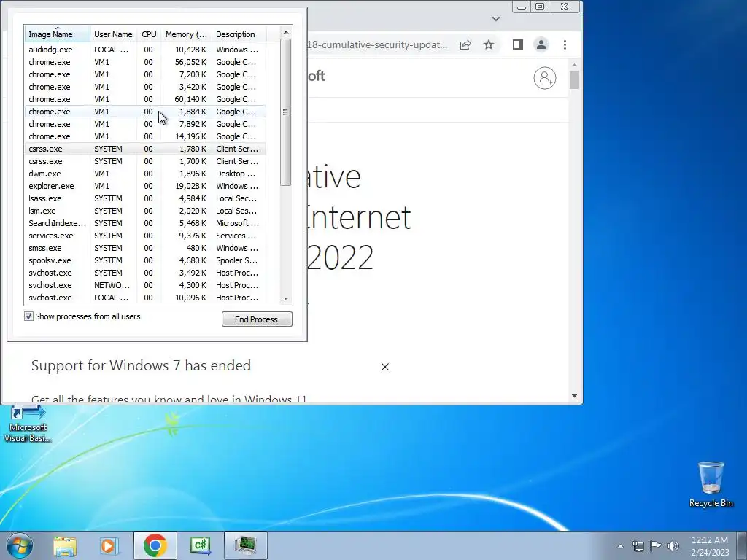Launch Windows Media Player from taskbar
Viewport: 747px width, 560px height.
109,545
